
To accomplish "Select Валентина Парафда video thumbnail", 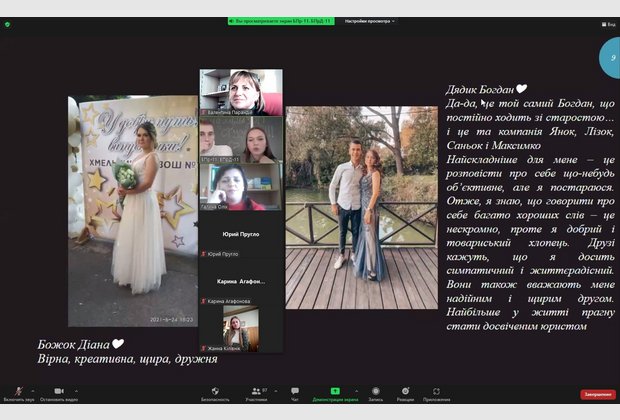I will 240,92.
